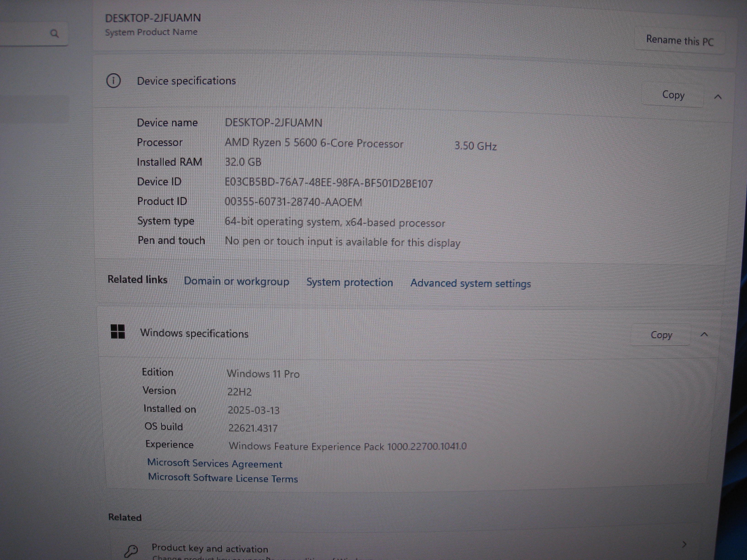The image size is (747, 560).
Task: Click the Related links label
Action: (138, 279)
